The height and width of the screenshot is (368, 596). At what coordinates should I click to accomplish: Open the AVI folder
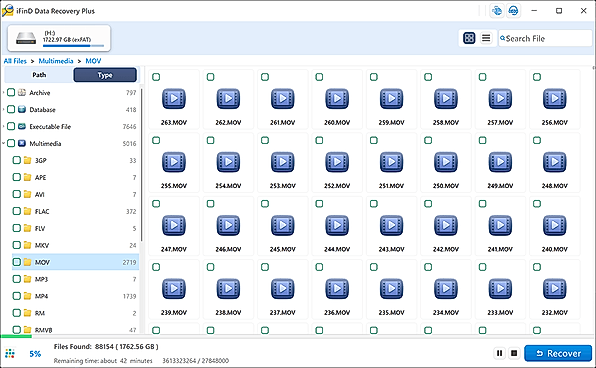pyautogui.click(x=40, y=194)
